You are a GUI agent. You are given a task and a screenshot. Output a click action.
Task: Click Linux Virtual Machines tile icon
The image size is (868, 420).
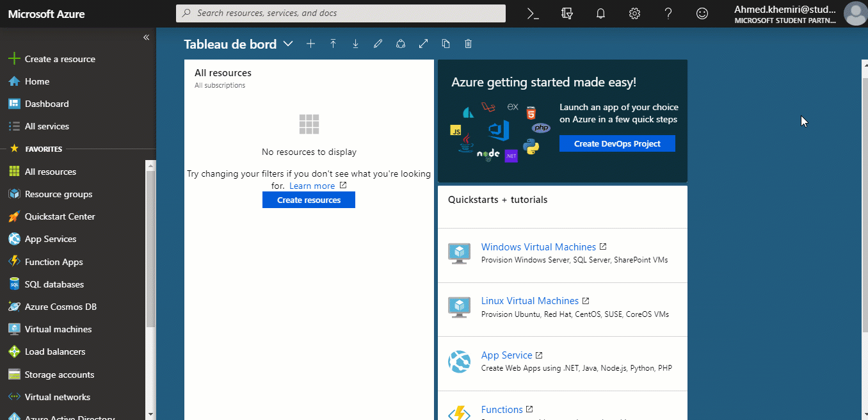tap(460, 307)
